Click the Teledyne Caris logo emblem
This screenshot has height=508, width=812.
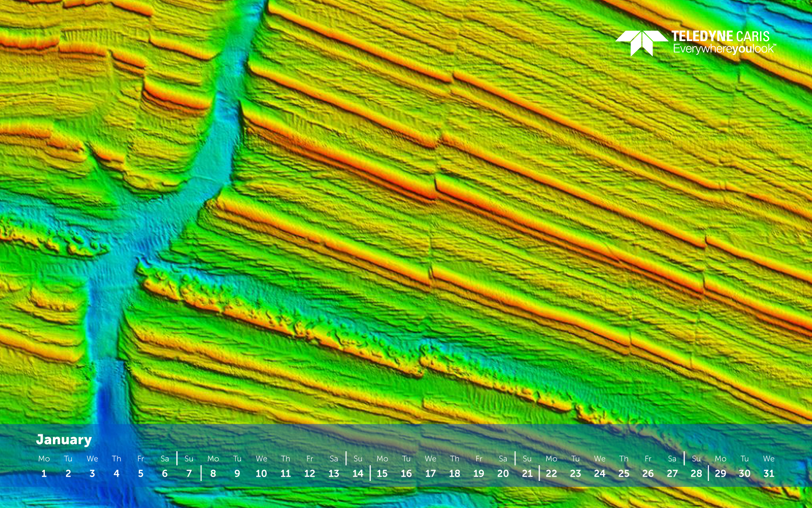tap(642, 43)
